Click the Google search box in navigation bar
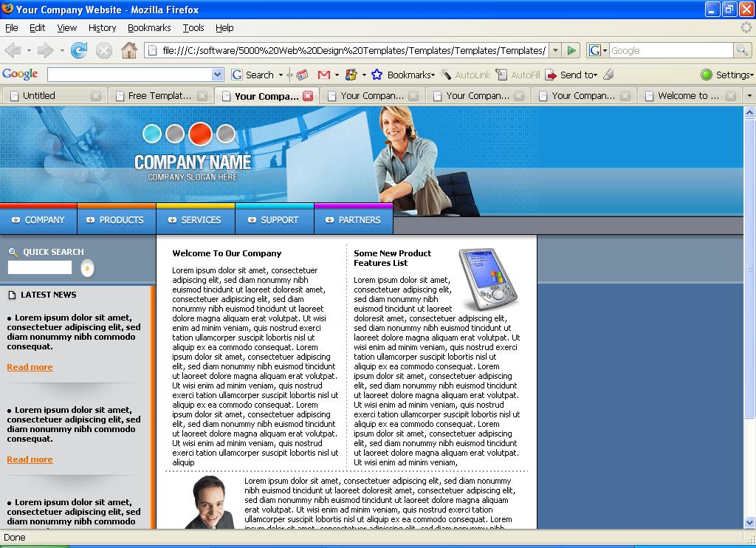Screen dimensions: 756x548 (671, 50)
